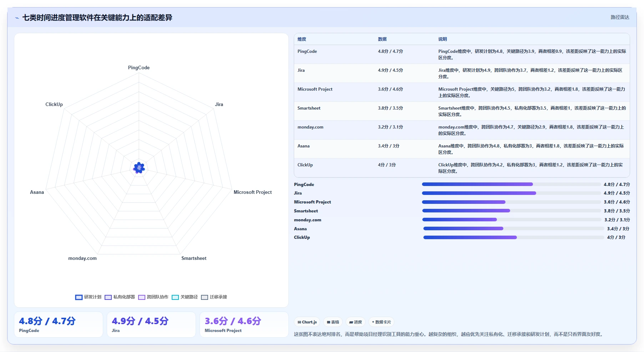The height and width of the screenshot is (352, 644).
Task: Click the Microsoft Project progress bar
Action: coord(512,202)
